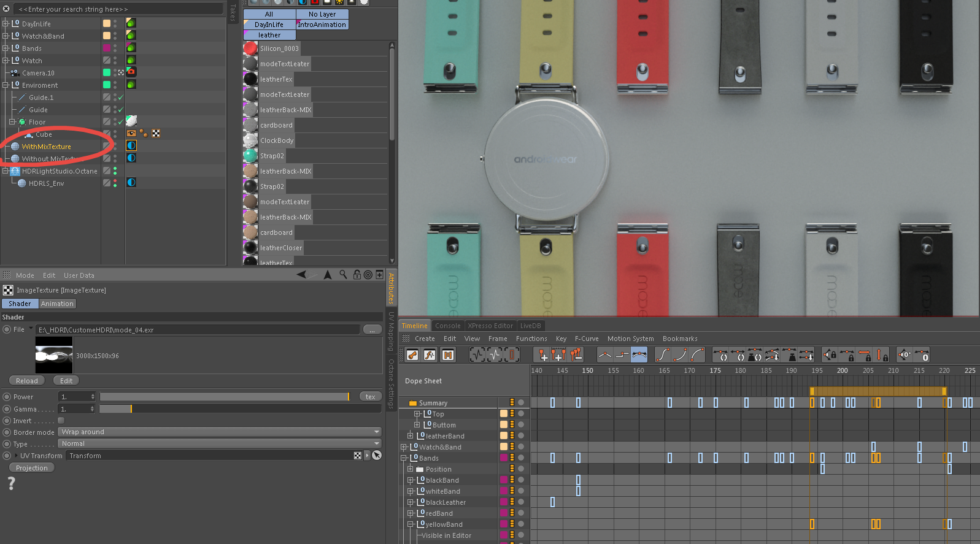Screen dimensions: 980x544
Task: Open the timeline Functions menu
Action: pyautogui.click(x=531, y=339)
